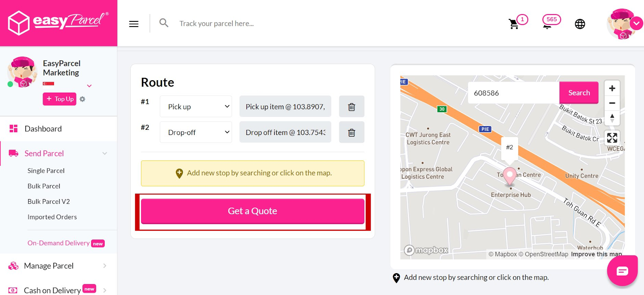Open the chat bubble widget

pyautogui.click(x=622, y=270)
